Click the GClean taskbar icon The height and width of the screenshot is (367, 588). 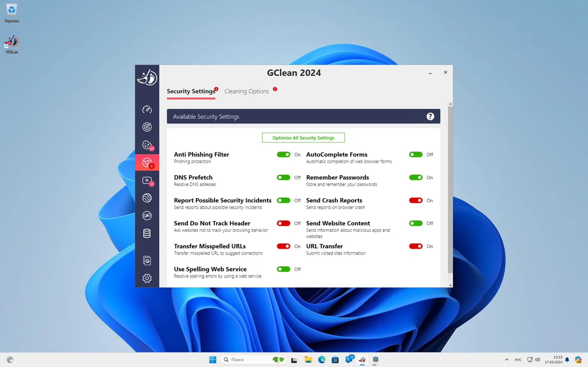[x=362, y=360]
